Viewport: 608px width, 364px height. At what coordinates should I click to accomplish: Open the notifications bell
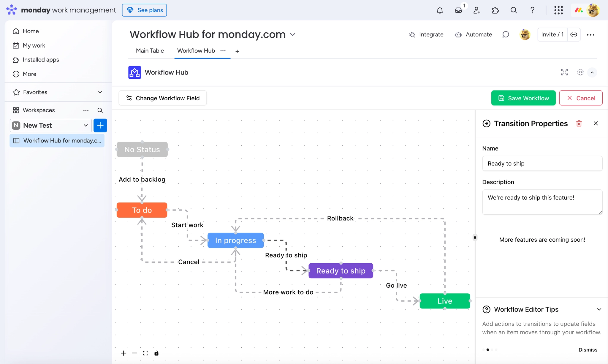[440, 10]
